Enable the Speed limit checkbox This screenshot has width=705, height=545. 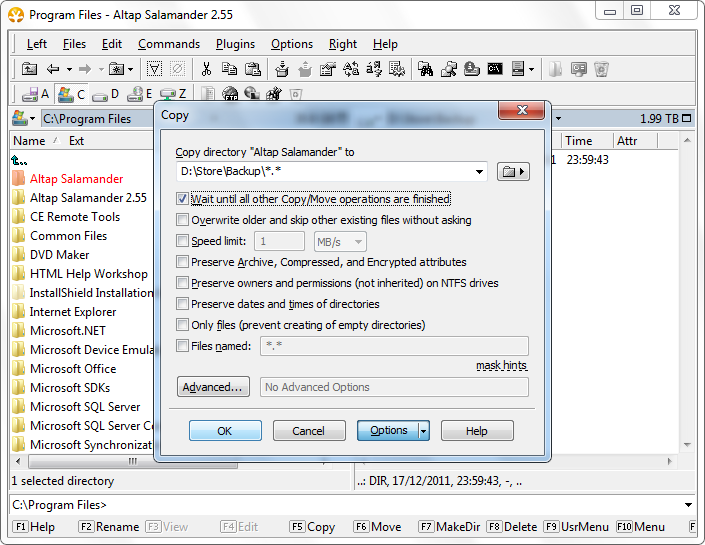(182, 241)
